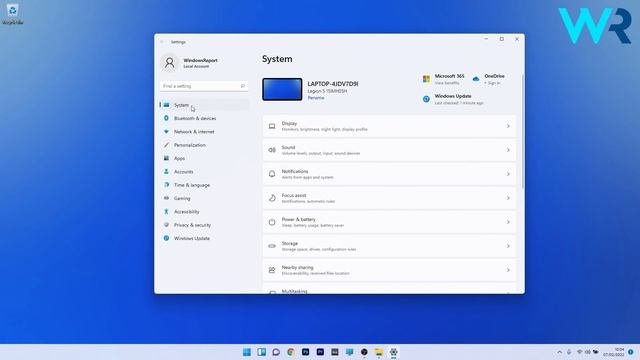Select Personalization in the sidebar
This screenshot has width=640, height=360.
coord(204,145)
